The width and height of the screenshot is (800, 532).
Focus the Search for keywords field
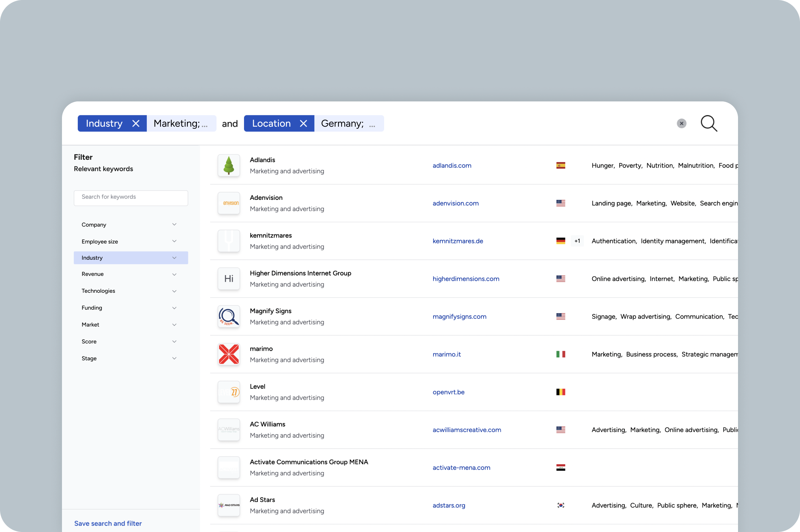coord(131,197)
